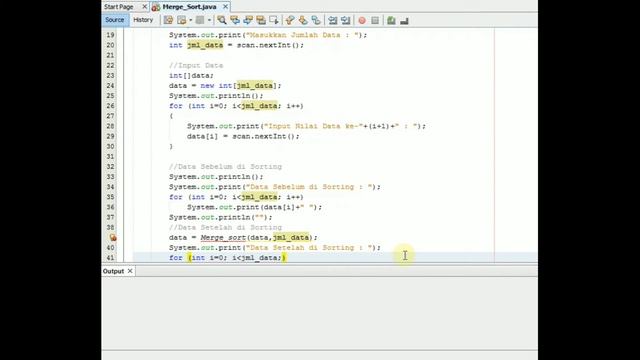
Task: Click the "System.out.print(data[i]+" ");" line
Action: click(254, 207)
